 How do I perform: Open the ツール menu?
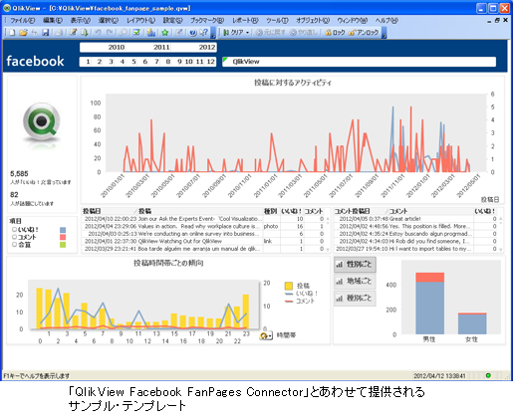pyautogui.click(x=277, y=20)
